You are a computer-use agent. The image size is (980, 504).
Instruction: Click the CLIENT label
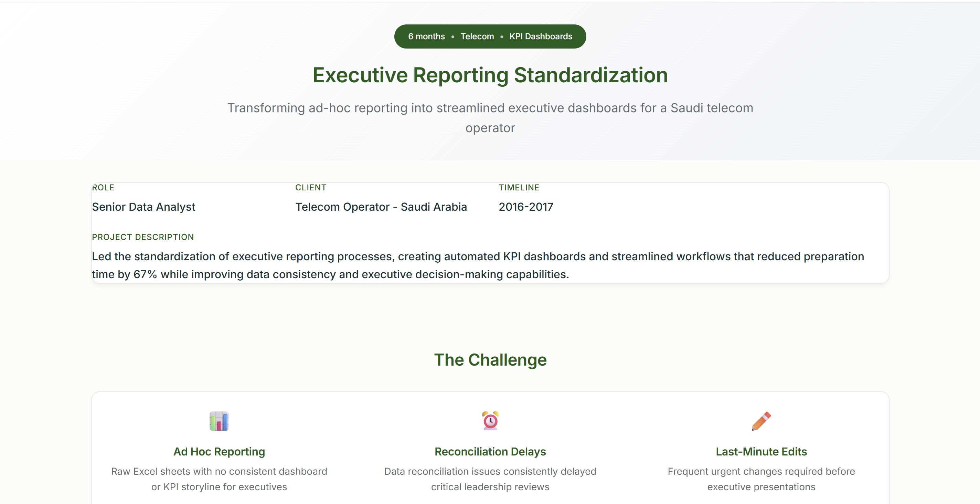click(310, 188)
